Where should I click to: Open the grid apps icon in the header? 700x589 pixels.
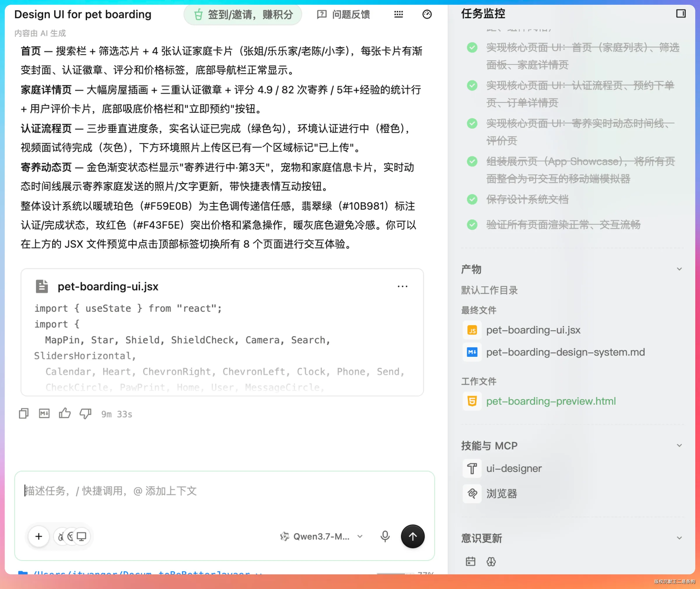[399, 14]
